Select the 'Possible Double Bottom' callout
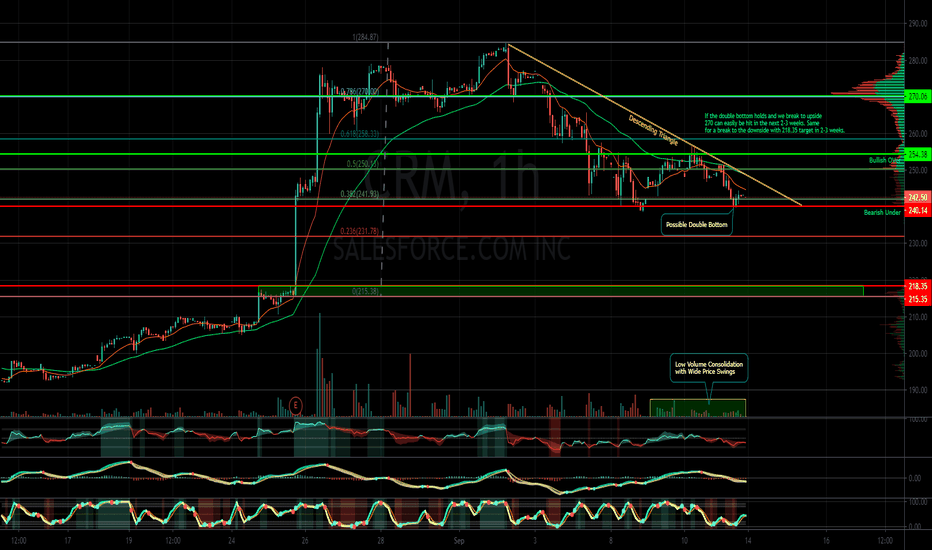Image resolution: width=932 pixels, height=550 pixels. [697, 225]
